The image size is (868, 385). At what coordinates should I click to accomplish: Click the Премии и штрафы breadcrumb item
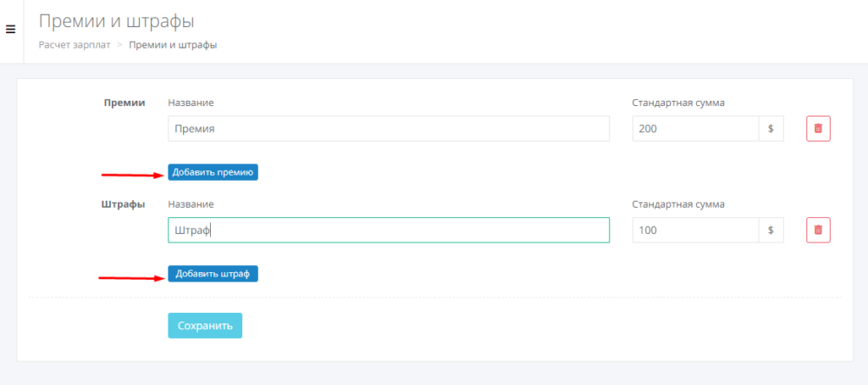(x=173, y=45)
